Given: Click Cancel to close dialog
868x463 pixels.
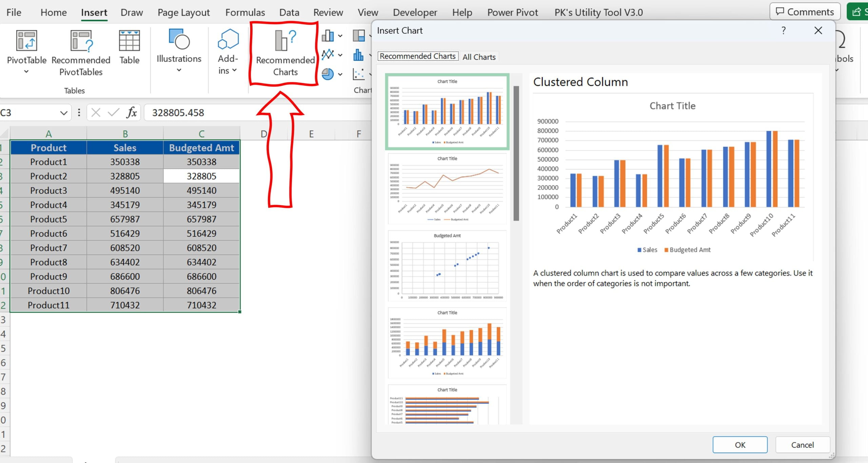Looking at the screenshot, I should click(802, 444).
